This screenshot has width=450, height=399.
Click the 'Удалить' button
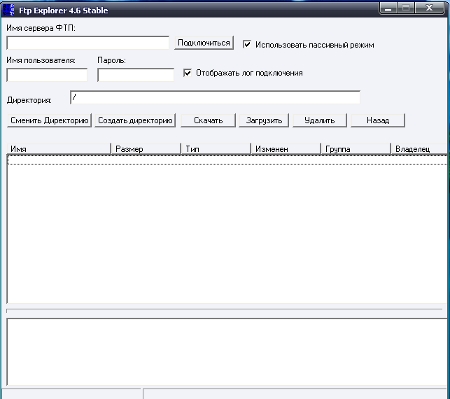coord(319,120)
